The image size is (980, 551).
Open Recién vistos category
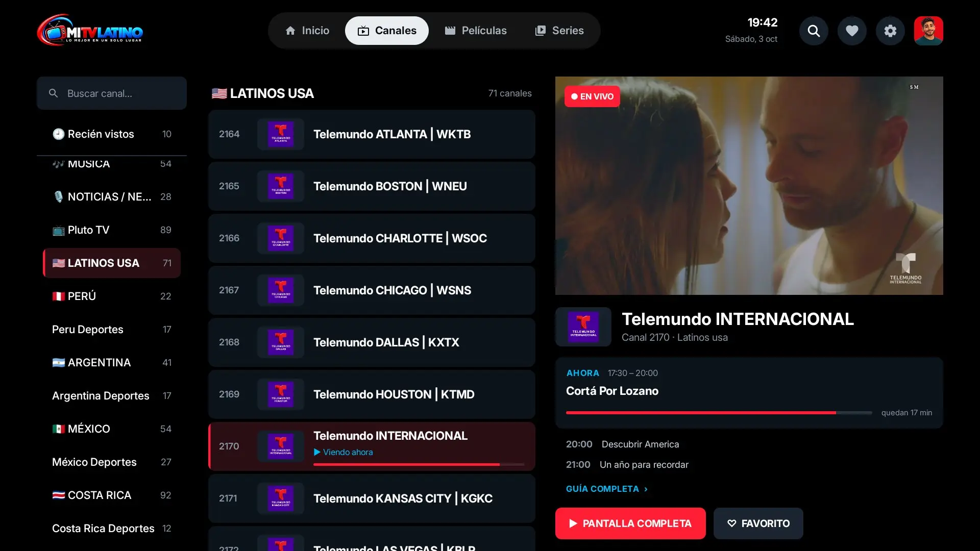112,134
